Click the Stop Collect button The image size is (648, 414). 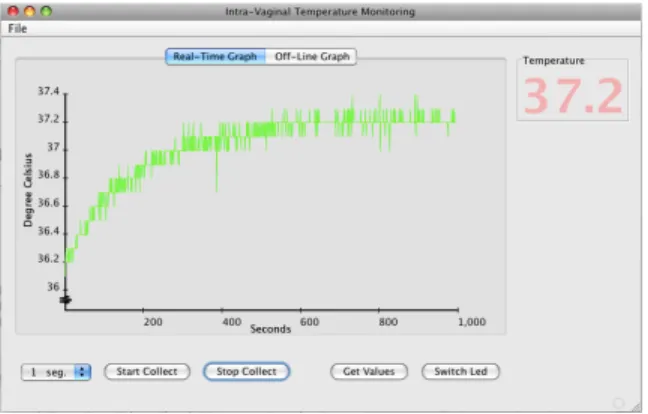click(x=246, y=371)
